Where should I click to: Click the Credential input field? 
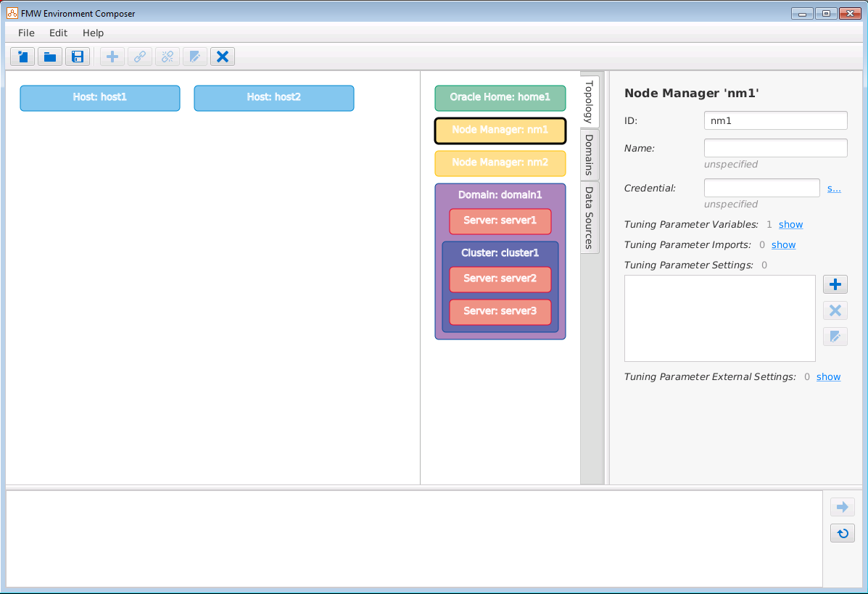[761, 188]
